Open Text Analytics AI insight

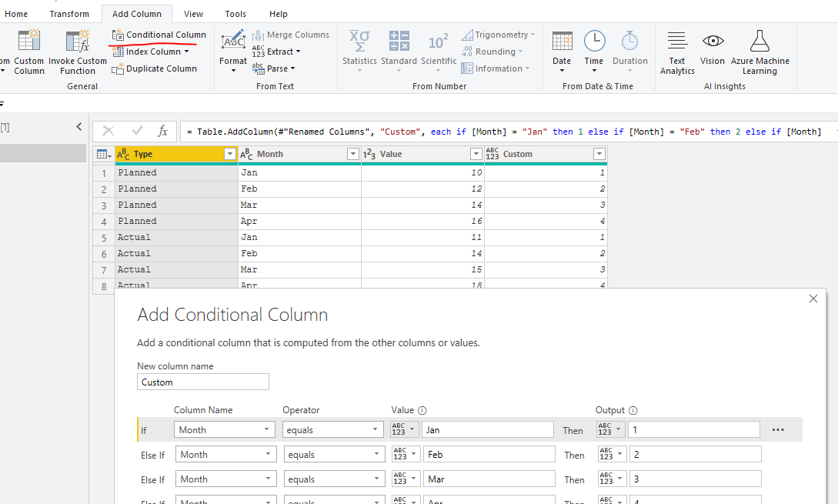coord(677,52)
